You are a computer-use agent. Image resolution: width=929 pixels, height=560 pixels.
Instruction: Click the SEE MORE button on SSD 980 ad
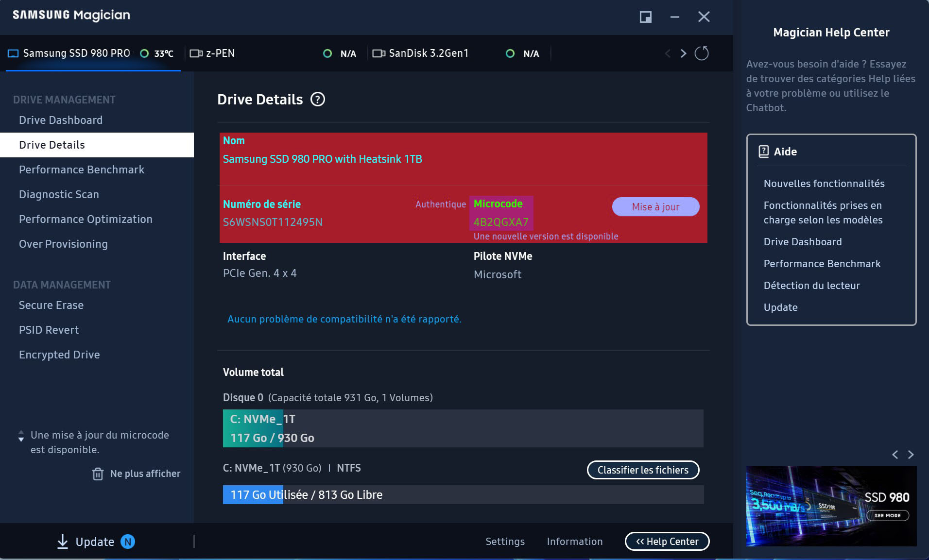coord(887,515)
